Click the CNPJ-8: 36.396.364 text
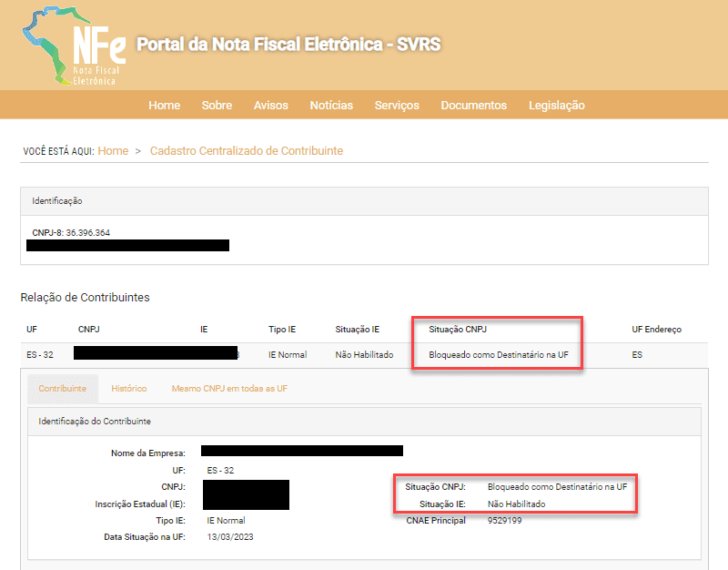 [71, 232]
